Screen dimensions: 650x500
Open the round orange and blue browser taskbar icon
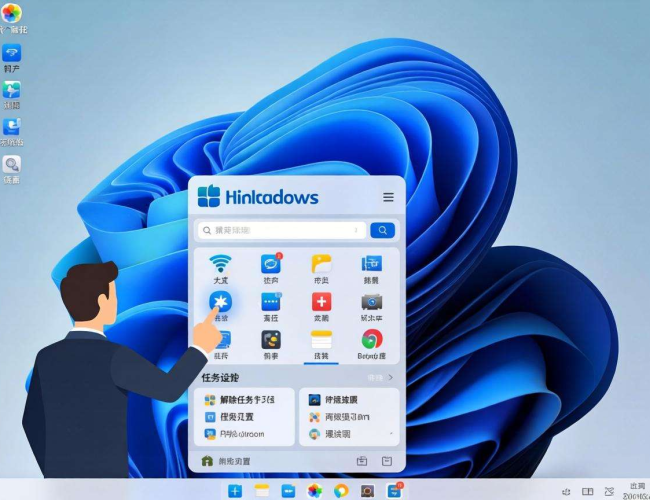tap(341, 491)
